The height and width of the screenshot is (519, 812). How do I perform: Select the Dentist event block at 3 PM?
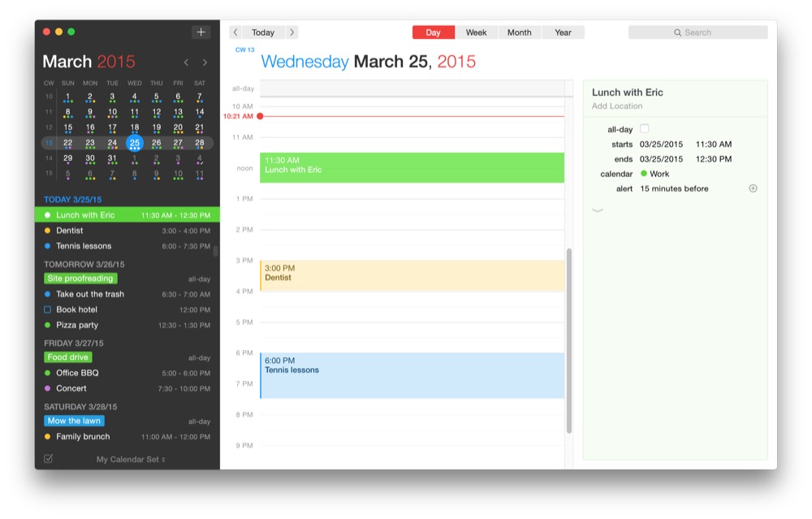point(412,276)
